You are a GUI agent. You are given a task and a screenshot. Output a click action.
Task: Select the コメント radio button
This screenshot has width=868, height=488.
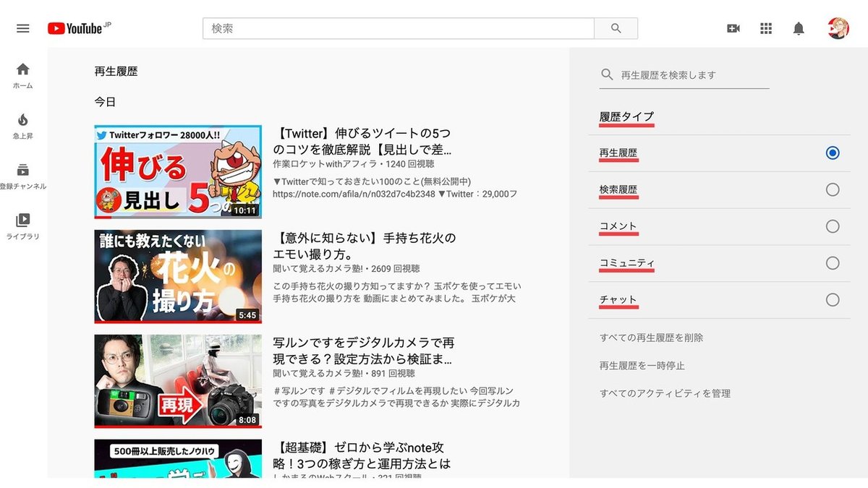tap(833, 226)
